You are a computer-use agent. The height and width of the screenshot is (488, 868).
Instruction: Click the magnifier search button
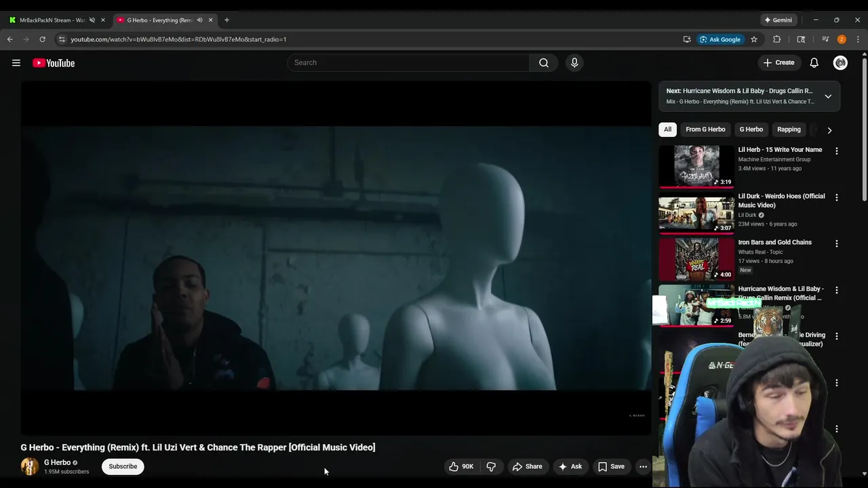[544, 62]
